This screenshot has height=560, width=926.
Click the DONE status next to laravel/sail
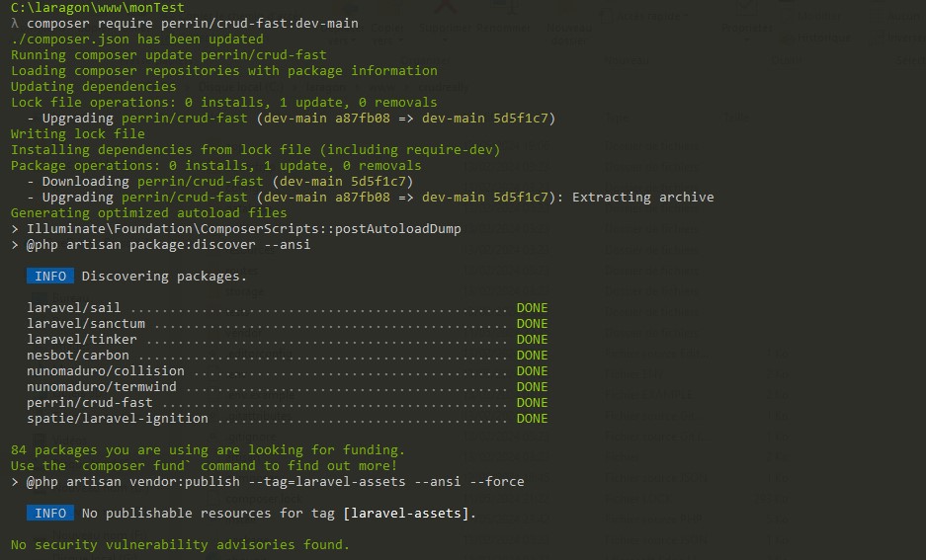pos(532,308)
